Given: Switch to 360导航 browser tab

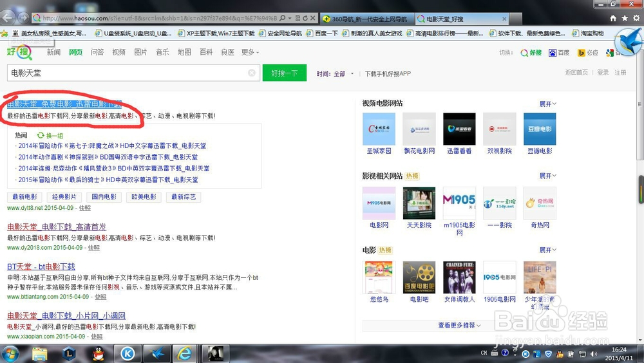Looking at the screenshot, I should (x=368, y=19).
